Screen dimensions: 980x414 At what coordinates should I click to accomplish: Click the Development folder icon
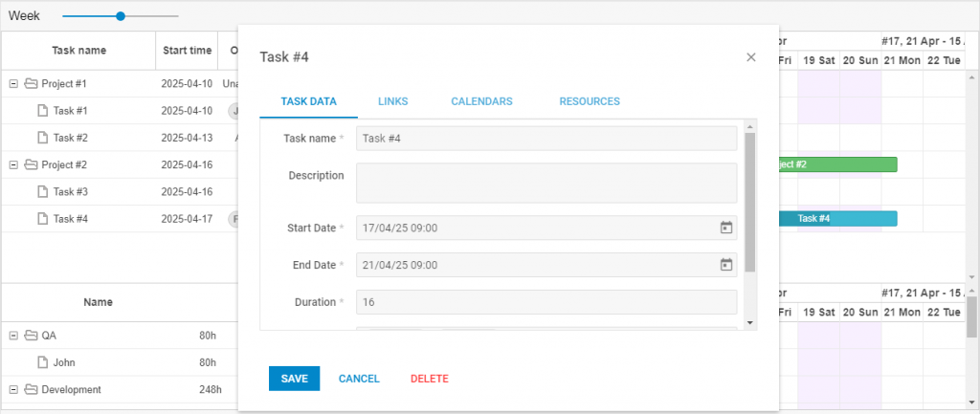pos(32,390)
